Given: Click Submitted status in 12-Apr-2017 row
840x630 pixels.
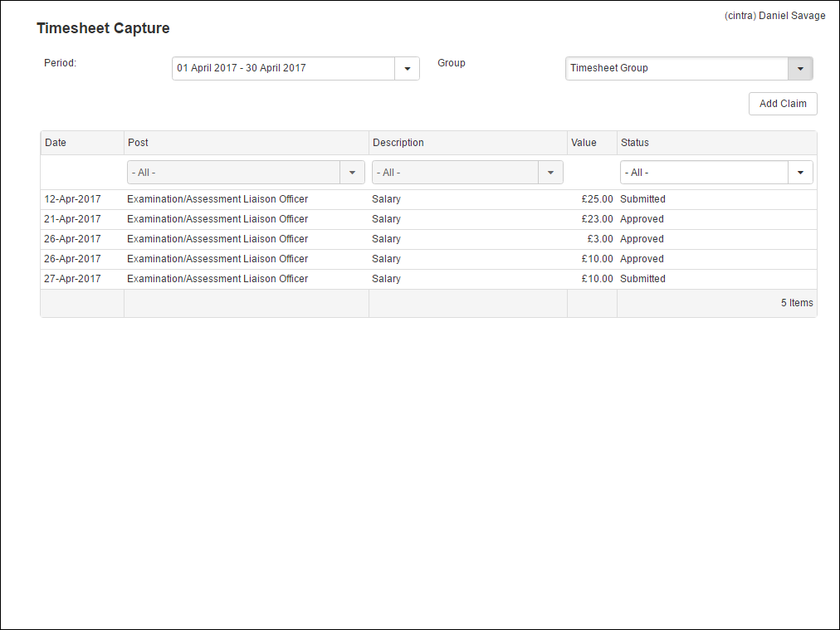Looking at the screenshot, I should (x=642, y=199).
